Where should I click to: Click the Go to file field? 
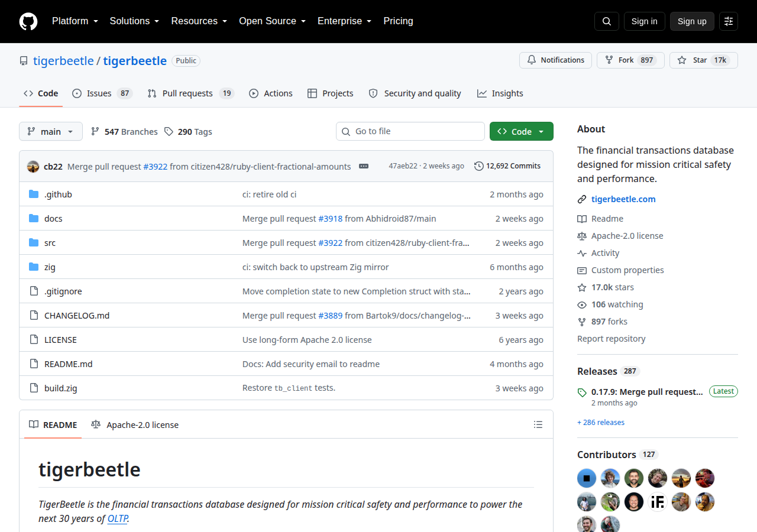[410, 131]
